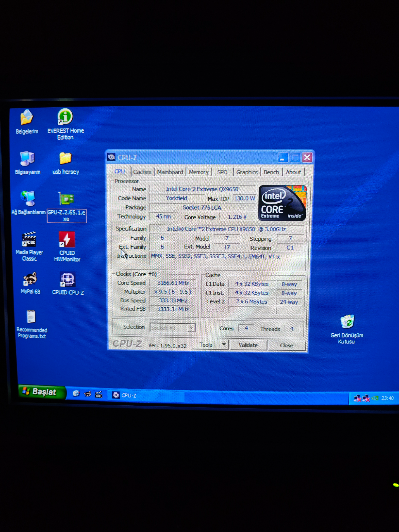Open the Bench tab
The image size is (399, 532).
[x=271, y=172]
